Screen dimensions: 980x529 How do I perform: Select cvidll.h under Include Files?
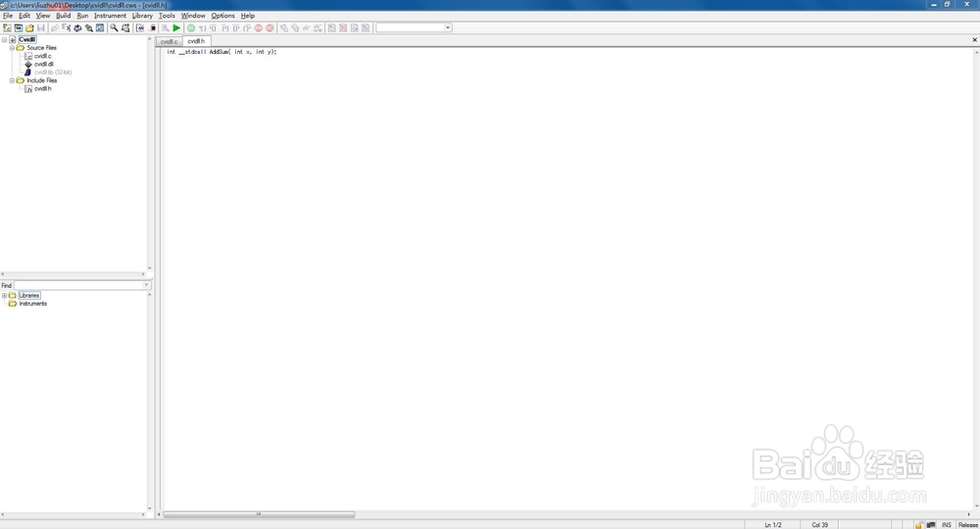point(43,89)
